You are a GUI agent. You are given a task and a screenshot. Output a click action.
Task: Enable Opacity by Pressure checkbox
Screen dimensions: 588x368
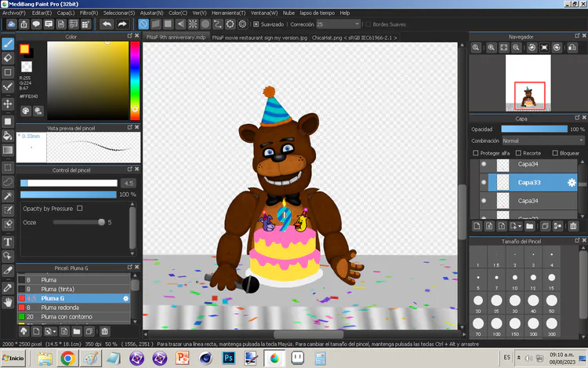pyautogui.click(x=79, y=208)
